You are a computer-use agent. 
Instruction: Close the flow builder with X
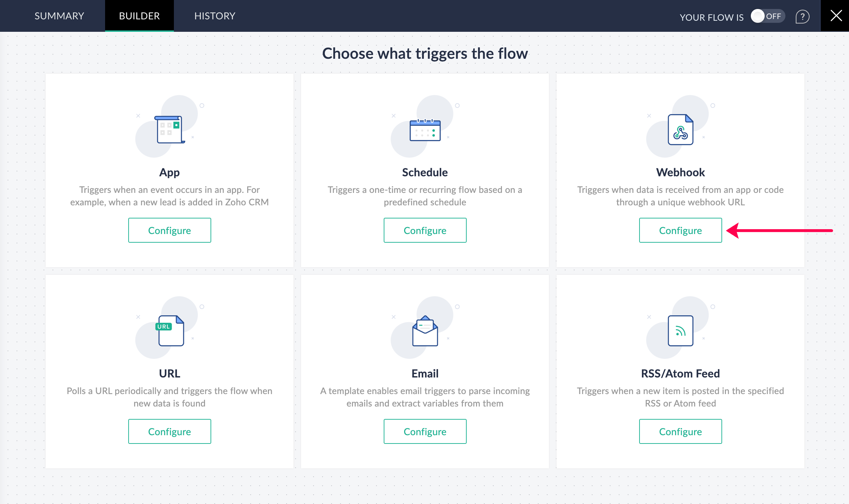[x=836, y=16]
